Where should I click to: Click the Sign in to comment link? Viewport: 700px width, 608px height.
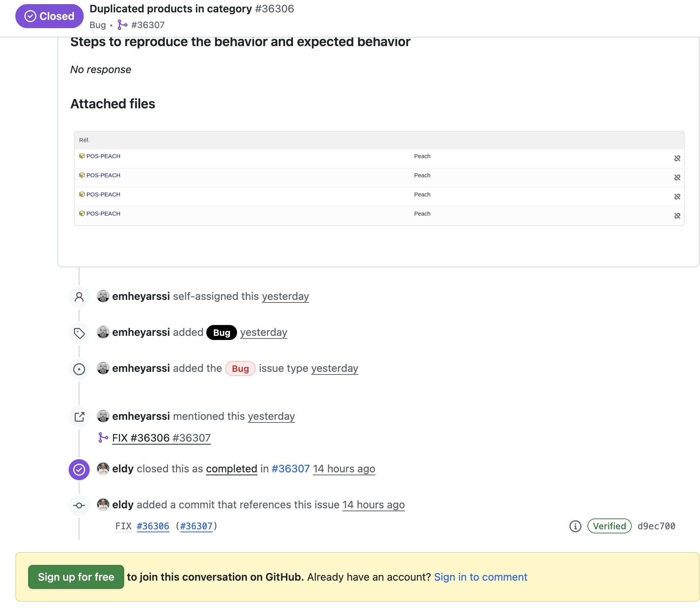tap(480, 577)
